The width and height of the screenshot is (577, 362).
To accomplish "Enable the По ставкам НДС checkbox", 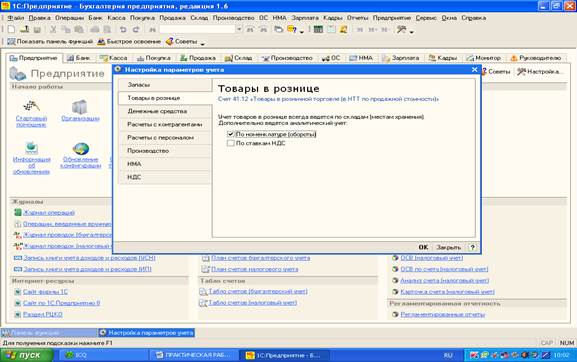I will click(x=231, y=143).
